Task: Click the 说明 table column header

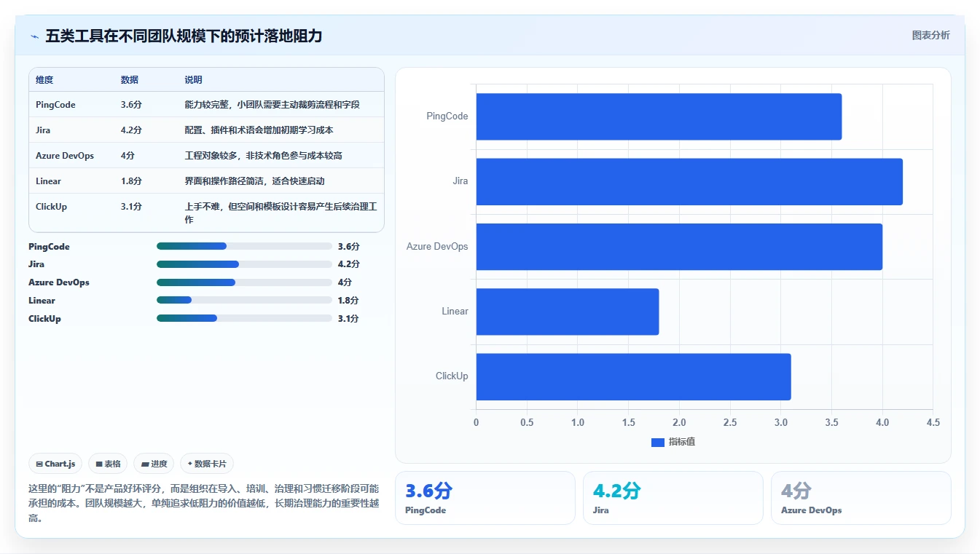Action: 193,80
